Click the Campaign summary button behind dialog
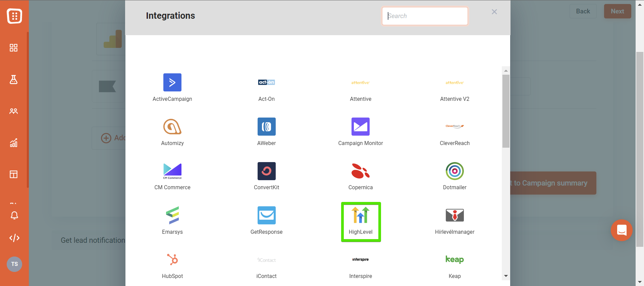644x286 pixels. click(553, 183)
